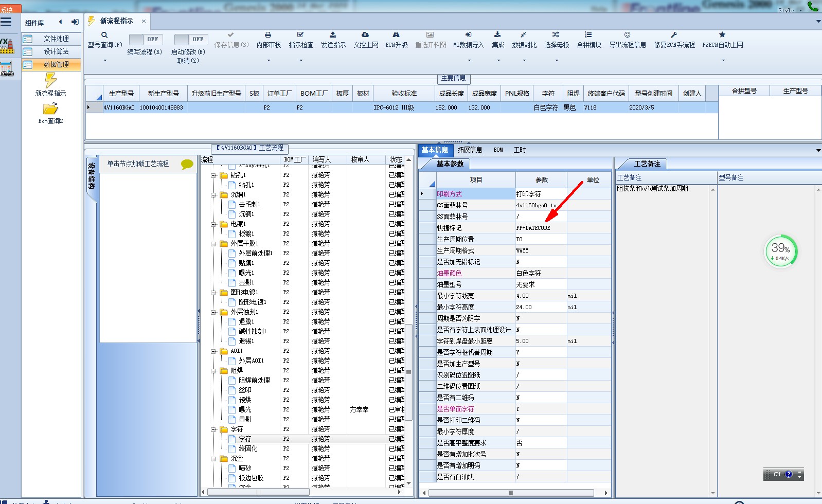Export with 导出流程信息 icon
This screenshot has height=504, width=822.
[x=628, y=35]
